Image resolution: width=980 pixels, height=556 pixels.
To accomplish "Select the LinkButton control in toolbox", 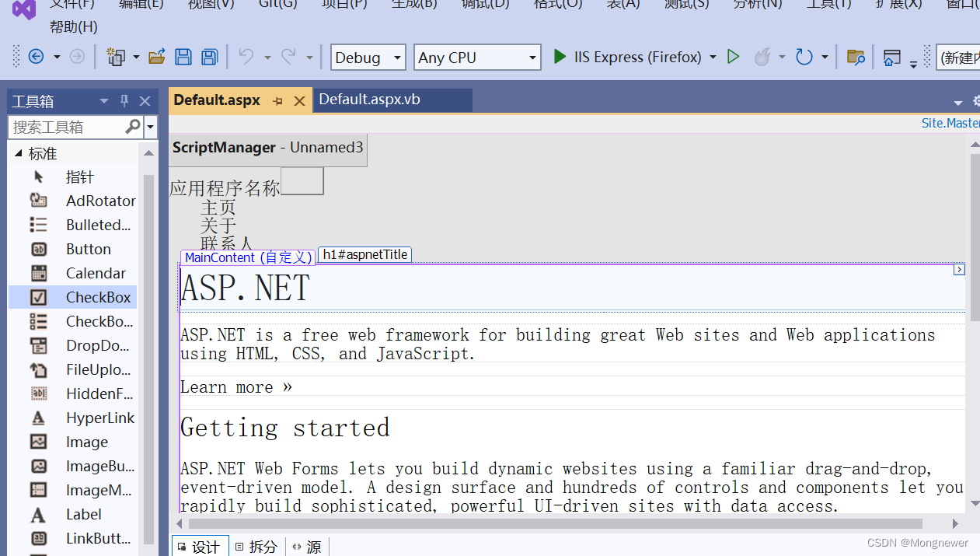I will pos(73,538).
